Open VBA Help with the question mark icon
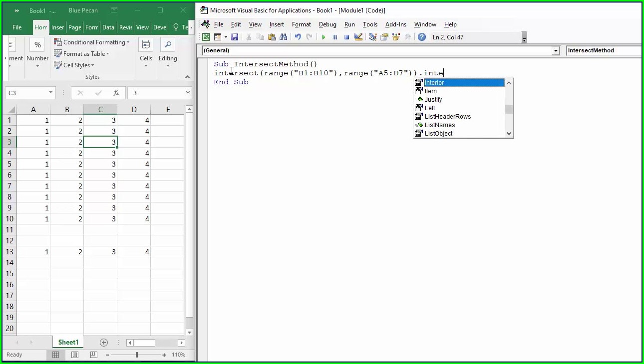The width and height of the screenshot is (644, 364). [422, 37]
